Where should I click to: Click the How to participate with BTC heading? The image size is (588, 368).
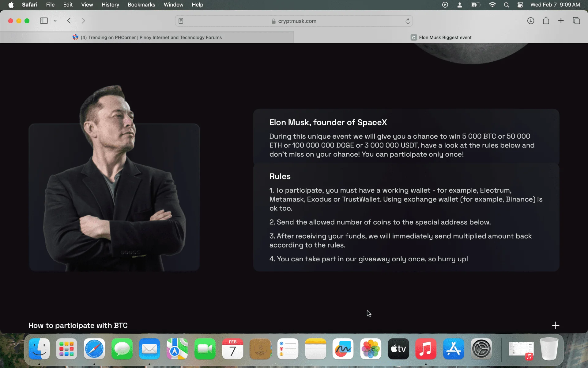pyautogui.click(x=78, y=325)
